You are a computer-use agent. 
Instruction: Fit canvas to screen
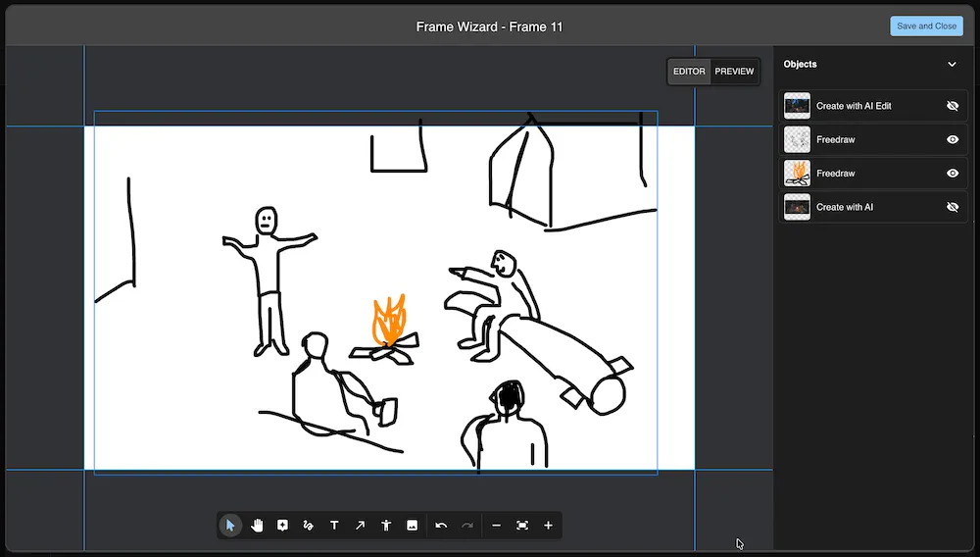click(522, 525)
